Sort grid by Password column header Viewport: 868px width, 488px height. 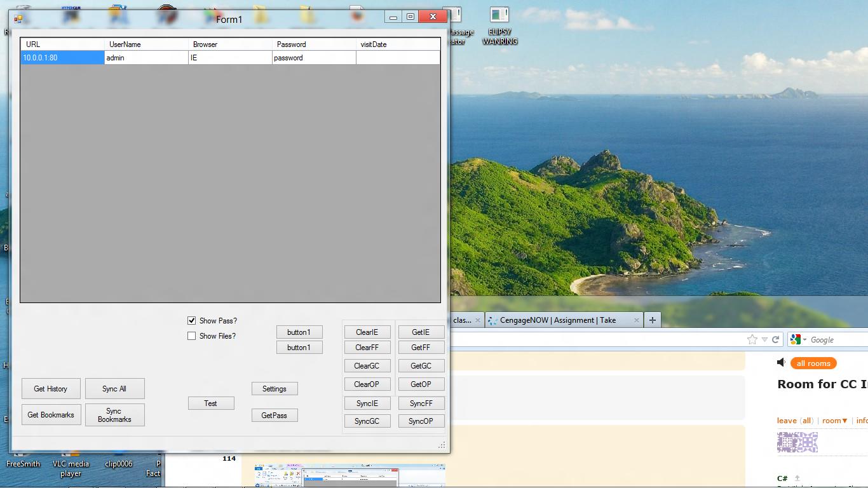point(314,44)
